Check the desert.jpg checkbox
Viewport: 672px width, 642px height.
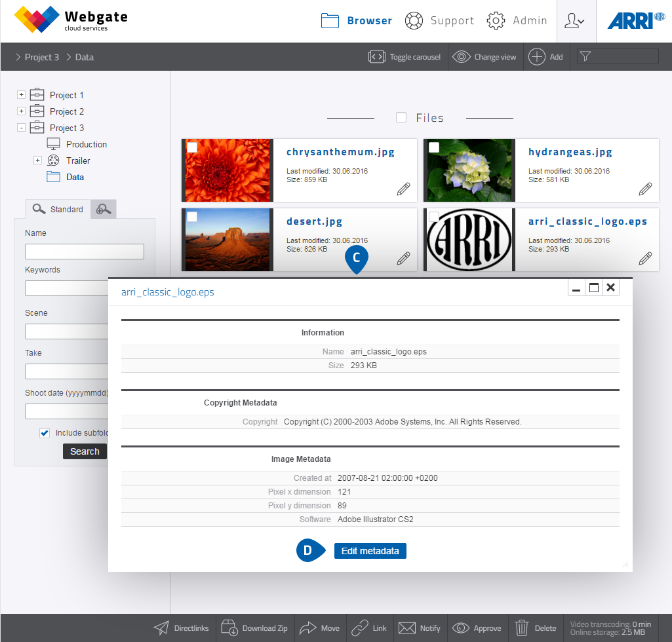tap(193, 217)
